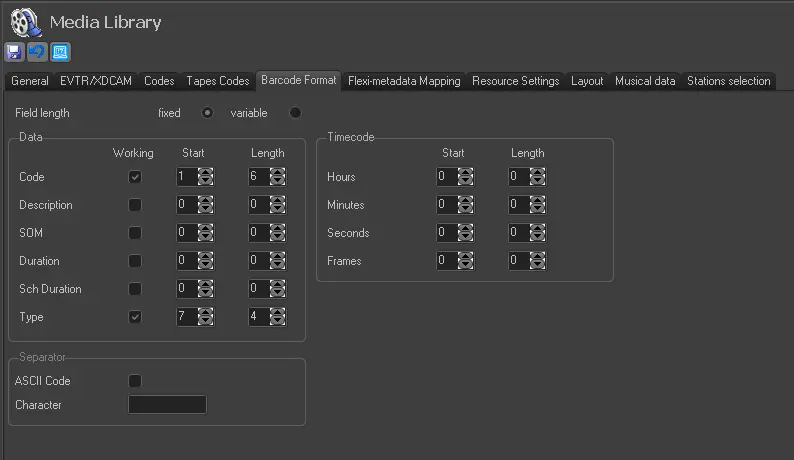Viewport: 794px width, 460px height.
Task: Adjust the Code Start spinner arrows
Action: [x=206, y=177]
